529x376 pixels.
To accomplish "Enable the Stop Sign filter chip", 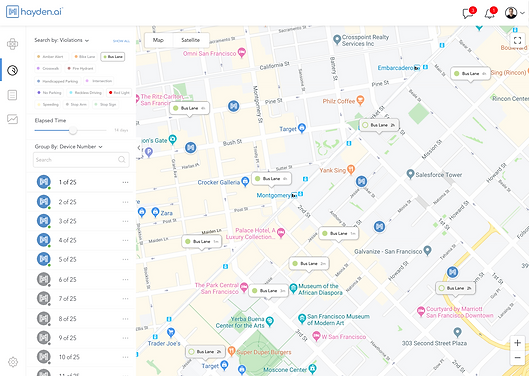I will point(105,104).
